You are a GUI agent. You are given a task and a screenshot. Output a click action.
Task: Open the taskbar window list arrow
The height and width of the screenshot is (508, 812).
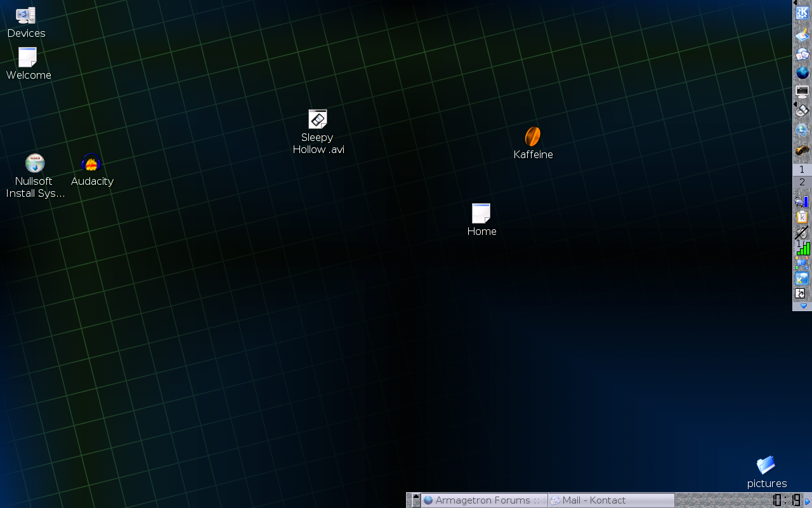(416, 500)
